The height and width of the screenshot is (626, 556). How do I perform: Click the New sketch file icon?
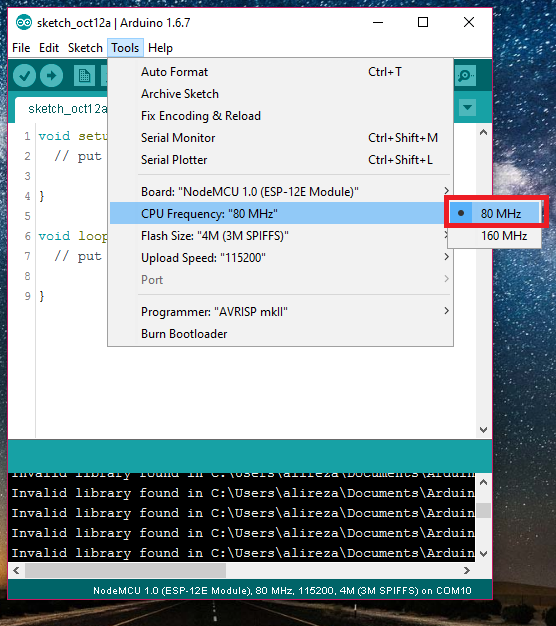point(84,75)
